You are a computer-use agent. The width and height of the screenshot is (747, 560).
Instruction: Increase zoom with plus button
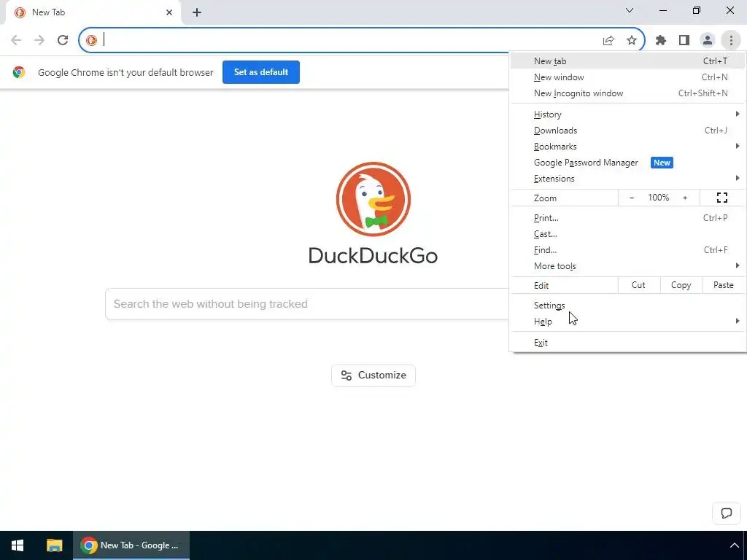pos(685,198)
